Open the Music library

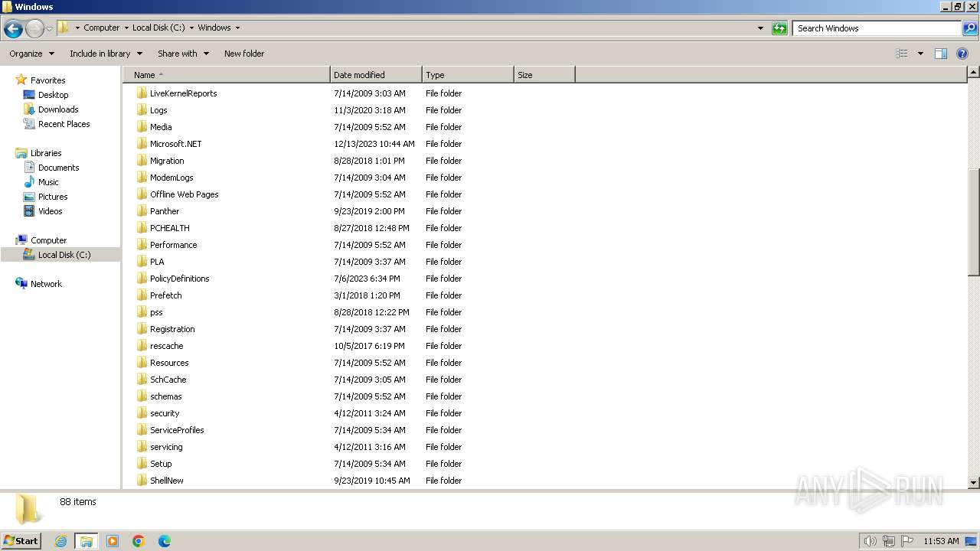[48, 182]
